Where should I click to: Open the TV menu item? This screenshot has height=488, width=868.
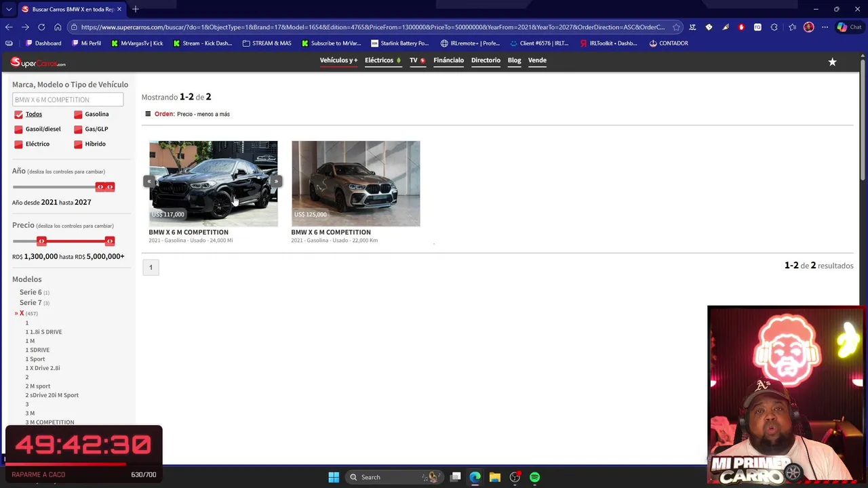pyautogui.click(x=417, y=60)
